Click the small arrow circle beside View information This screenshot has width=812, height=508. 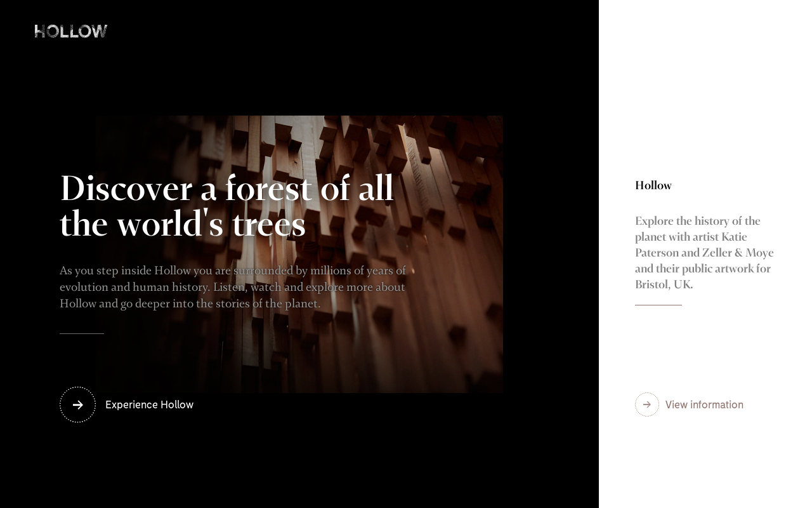tap(646, 404)
